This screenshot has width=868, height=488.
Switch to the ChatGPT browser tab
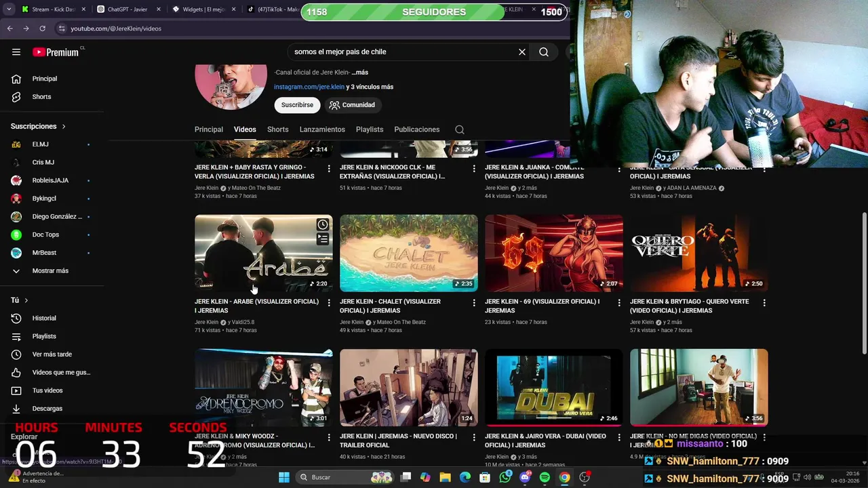point(126,9)
